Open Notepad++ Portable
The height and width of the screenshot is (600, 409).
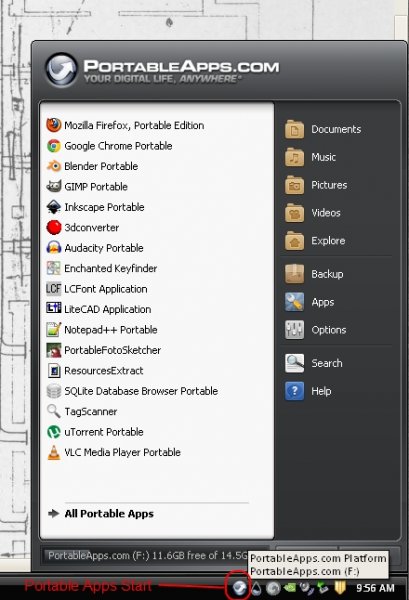[x=102, y=330]
